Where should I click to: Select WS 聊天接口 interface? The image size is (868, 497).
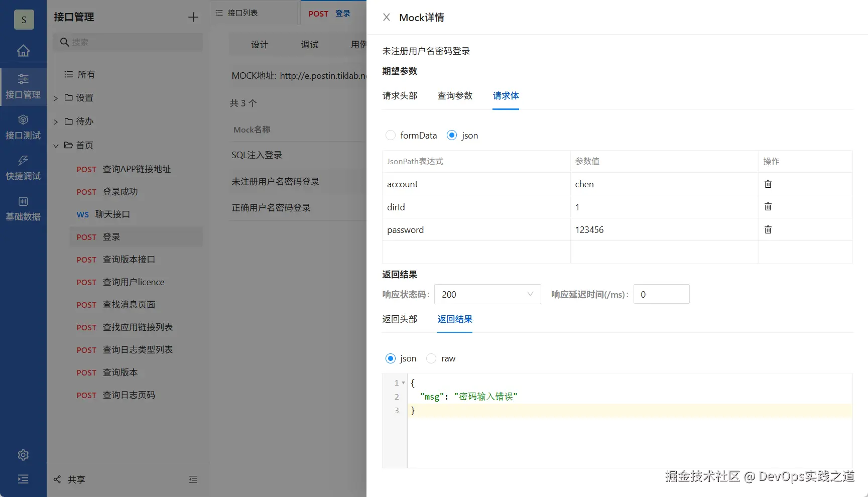(x=136, y=214)
